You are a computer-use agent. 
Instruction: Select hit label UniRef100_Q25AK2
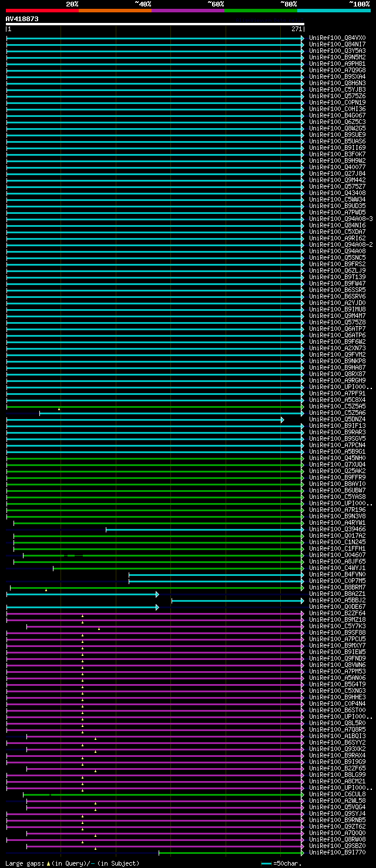coord(337,471)
